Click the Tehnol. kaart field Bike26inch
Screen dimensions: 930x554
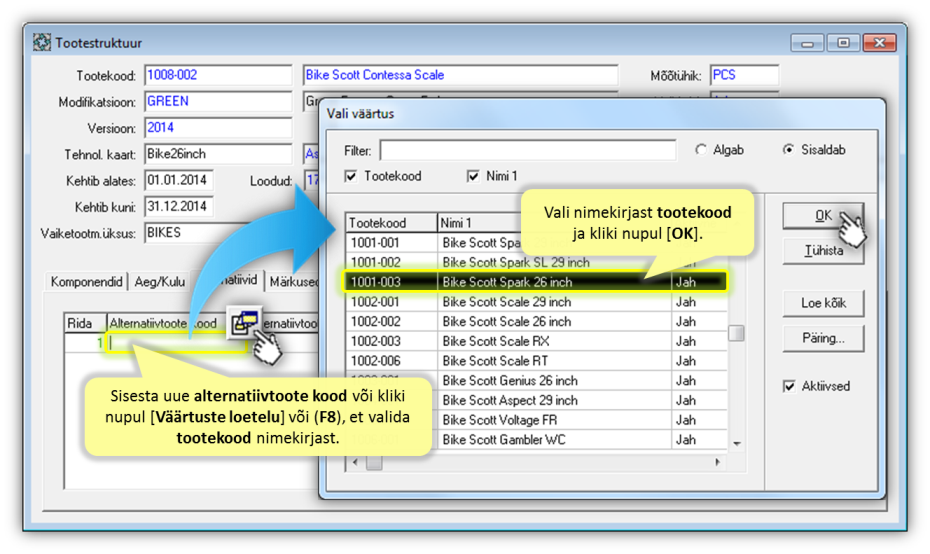coord(218,154)
